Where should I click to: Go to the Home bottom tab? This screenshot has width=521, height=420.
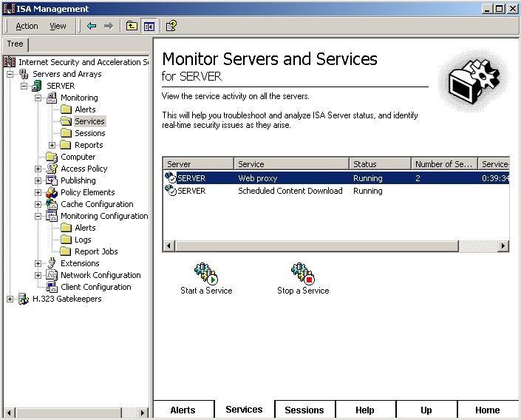pos(488,410)
